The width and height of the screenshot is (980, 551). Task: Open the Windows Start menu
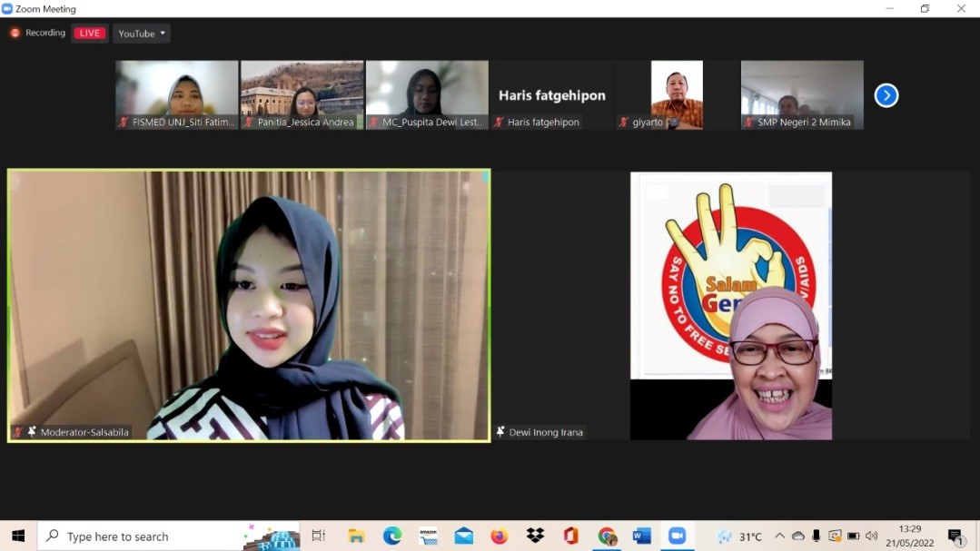17,536
